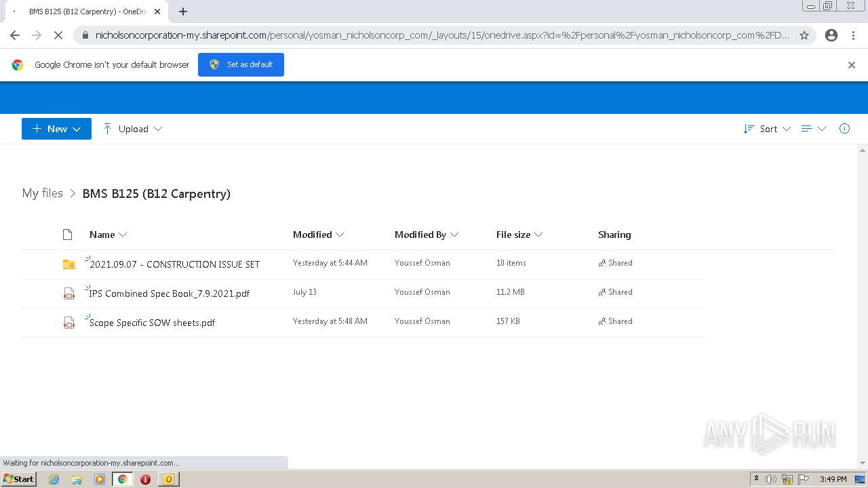
Task: Click the red Opera taskbar icon
Action: pyautogui.click(x=145, y=479)
